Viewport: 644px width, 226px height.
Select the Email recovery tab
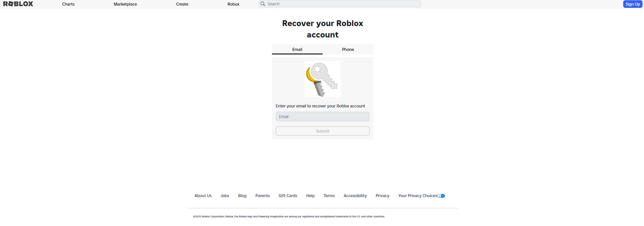tap(297, 49)
